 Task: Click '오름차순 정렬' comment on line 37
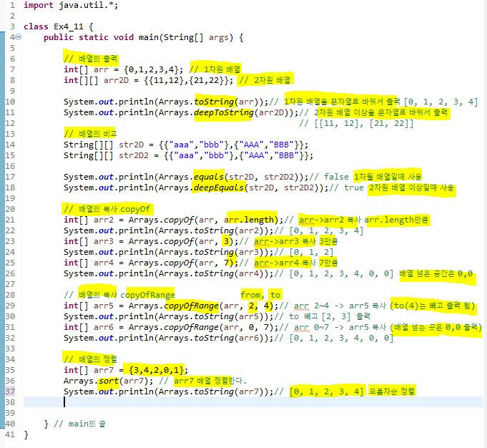pos(392,391)
